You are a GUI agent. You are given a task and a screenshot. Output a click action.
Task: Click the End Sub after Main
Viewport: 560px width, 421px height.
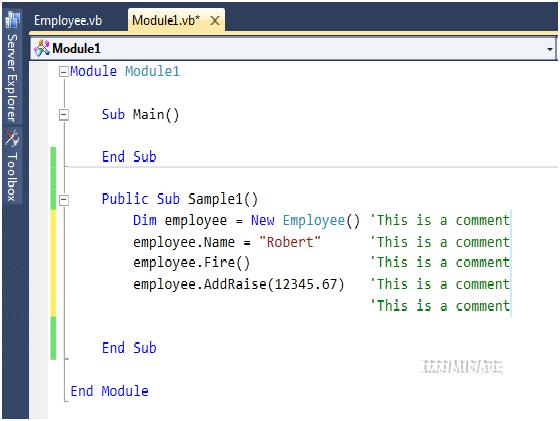point(129,157)
